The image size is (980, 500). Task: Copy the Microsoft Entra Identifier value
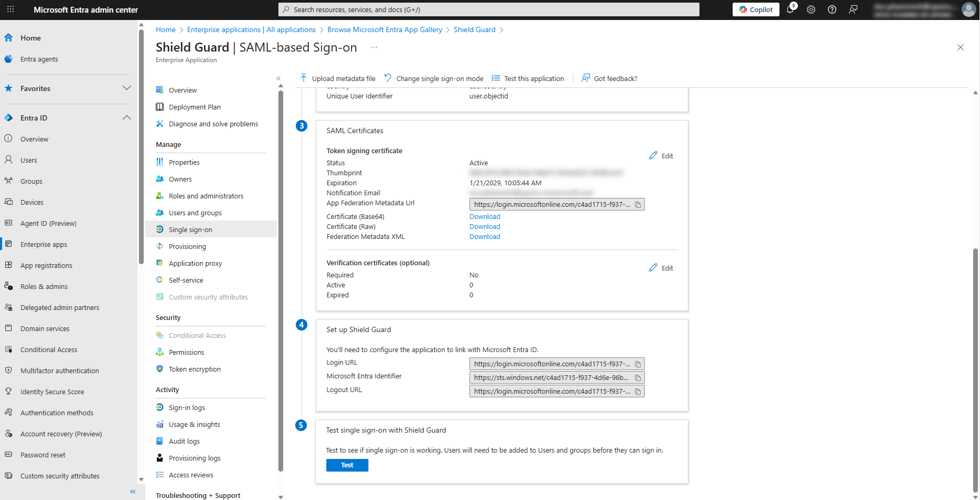tap(638, 378)
